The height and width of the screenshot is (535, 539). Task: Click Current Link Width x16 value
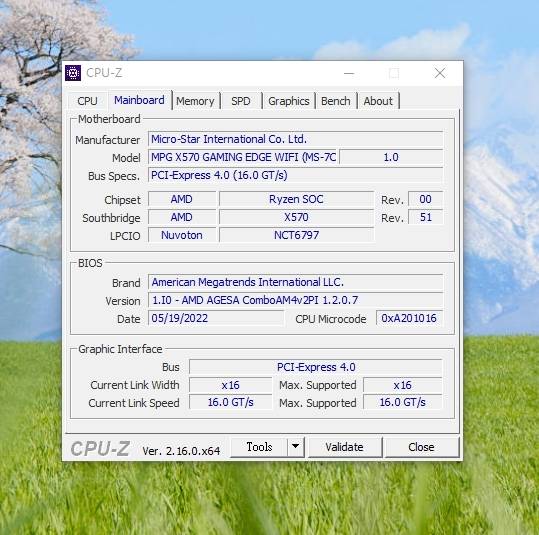[230, 385]
